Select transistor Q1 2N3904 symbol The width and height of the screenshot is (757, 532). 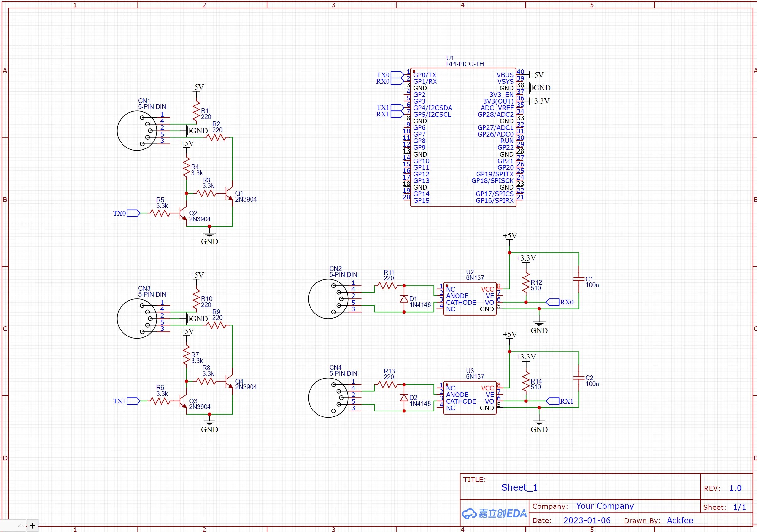(x=230, y=193)
